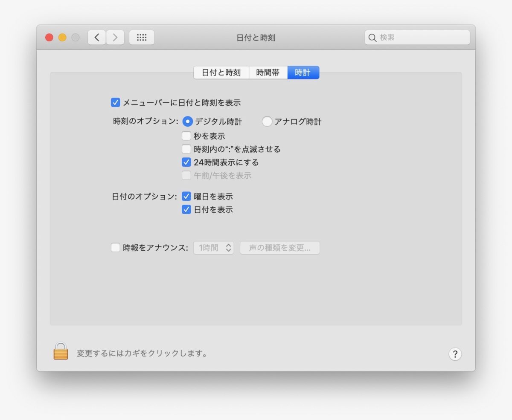Uncheck the 日付を表示 checkbox
This screenshot has width=512, height=420.
pyautogui.click(x=186, y=209)
